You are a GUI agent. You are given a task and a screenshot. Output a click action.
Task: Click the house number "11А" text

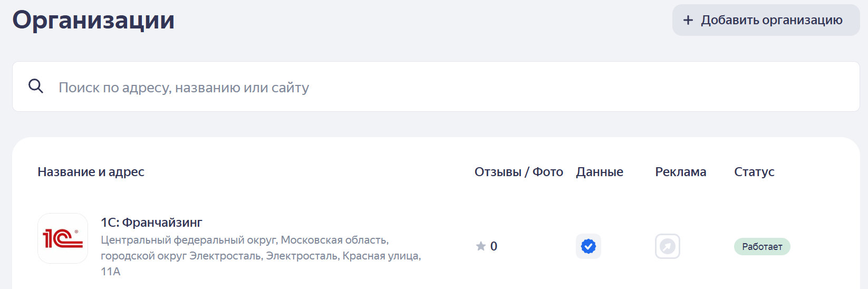point(111,272)
